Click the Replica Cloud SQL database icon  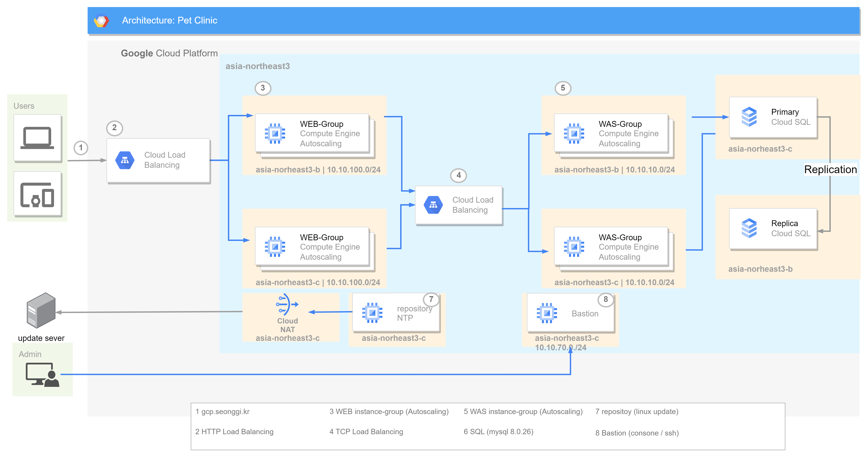pyautogui.click(x=749, y=228)
